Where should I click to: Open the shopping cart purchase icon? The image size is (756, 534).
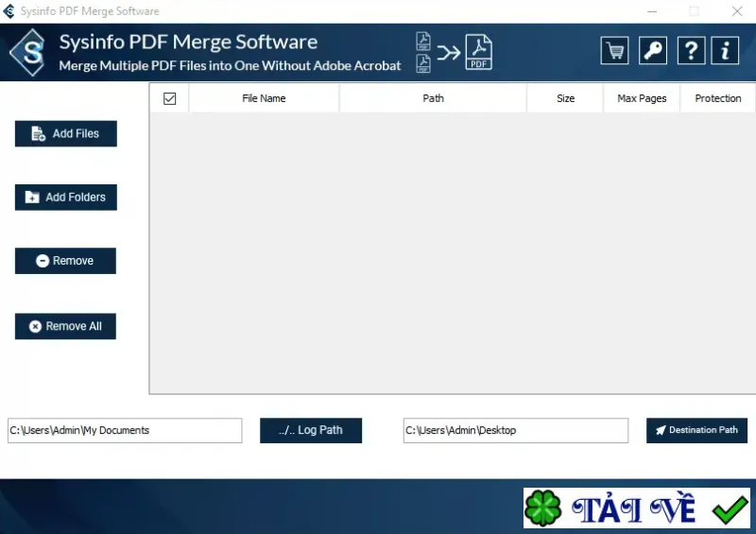(x=614, y=50)
